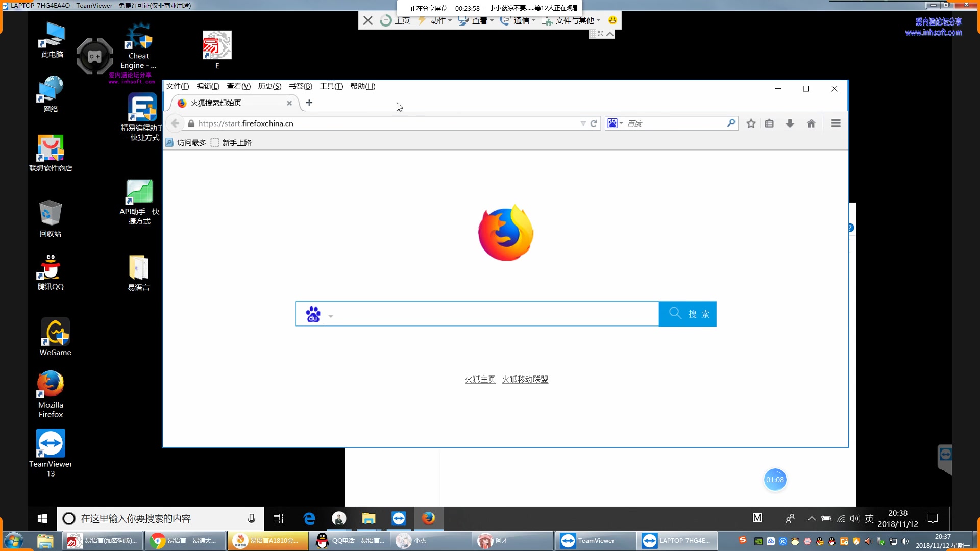This screenshot has width=980, height=551.
Task: Open Firefox hamburger menu
Action: coord(836,123)
